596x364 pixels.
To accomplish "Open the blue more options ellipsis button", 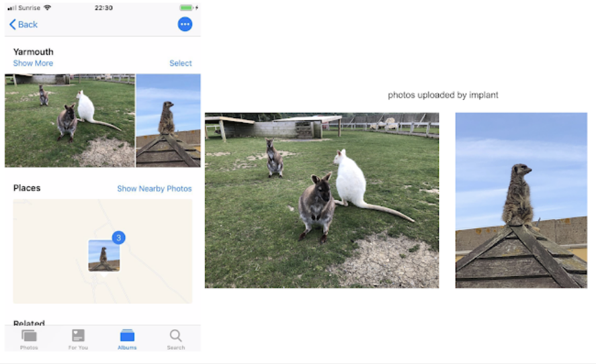I will 185,24.
